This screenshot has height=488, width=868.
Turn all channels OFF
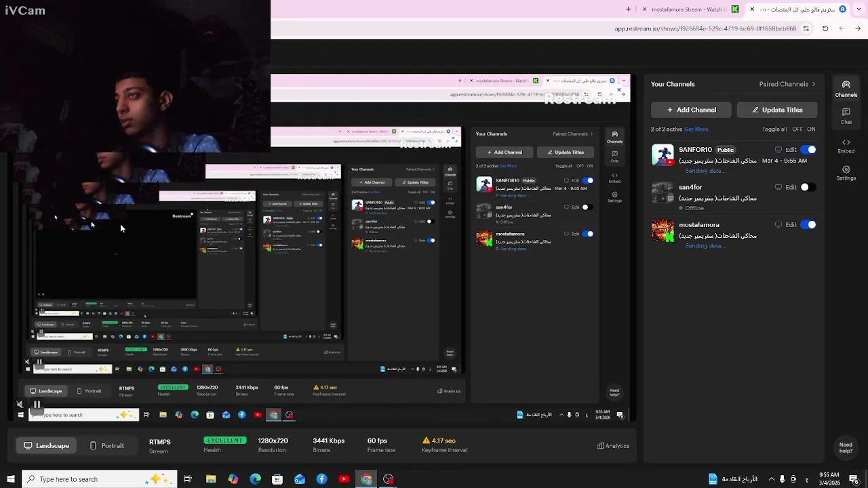(x=797, y=129)
